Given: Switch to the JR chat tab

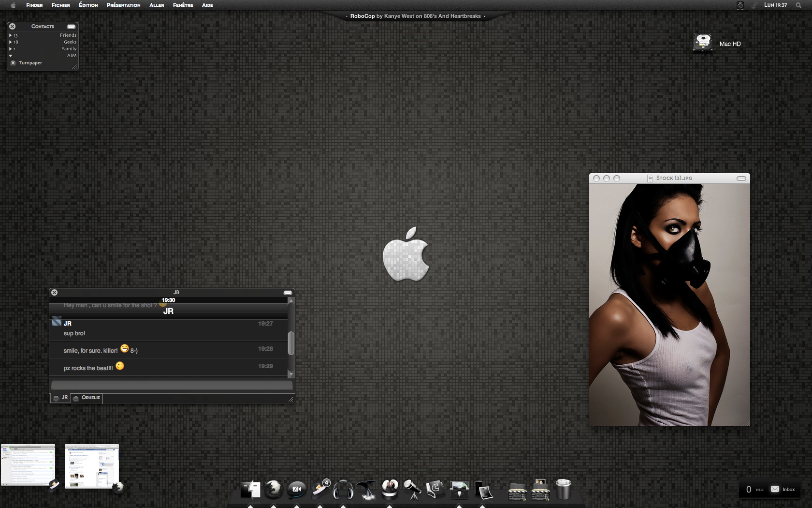Looking at the screenshot, I should click(x=61, y=398).
